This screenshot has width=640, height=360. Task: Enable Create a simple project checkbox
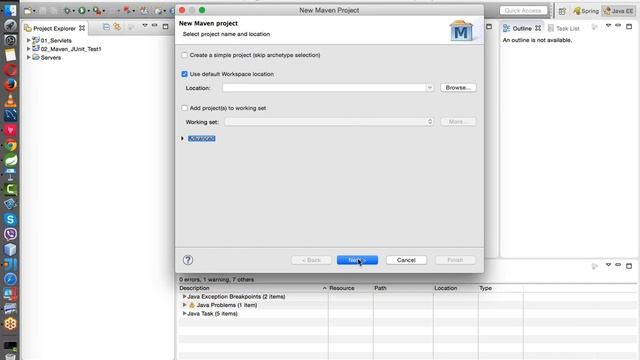pyautogui.click(x=184, y=55)
